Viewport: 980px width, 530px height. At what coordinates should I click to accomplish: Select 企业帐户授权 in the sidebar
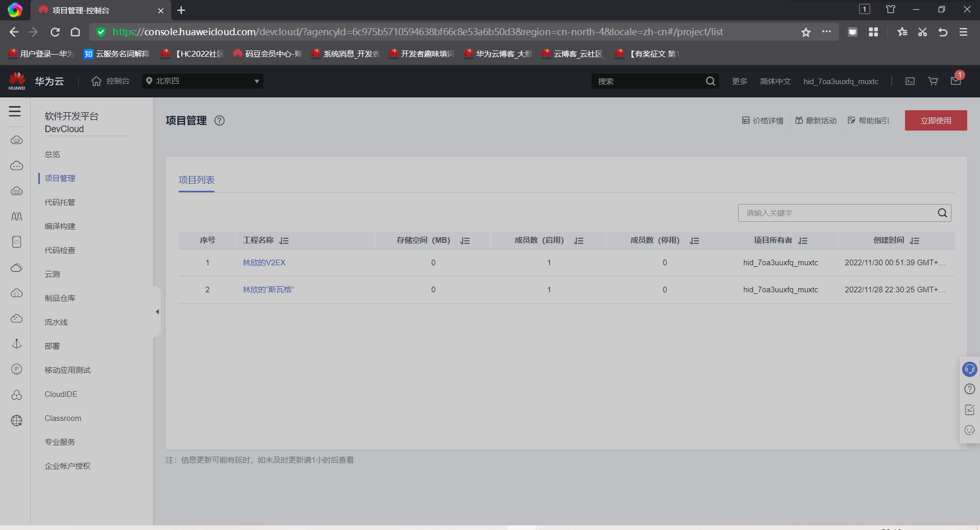tap(67, 466)
